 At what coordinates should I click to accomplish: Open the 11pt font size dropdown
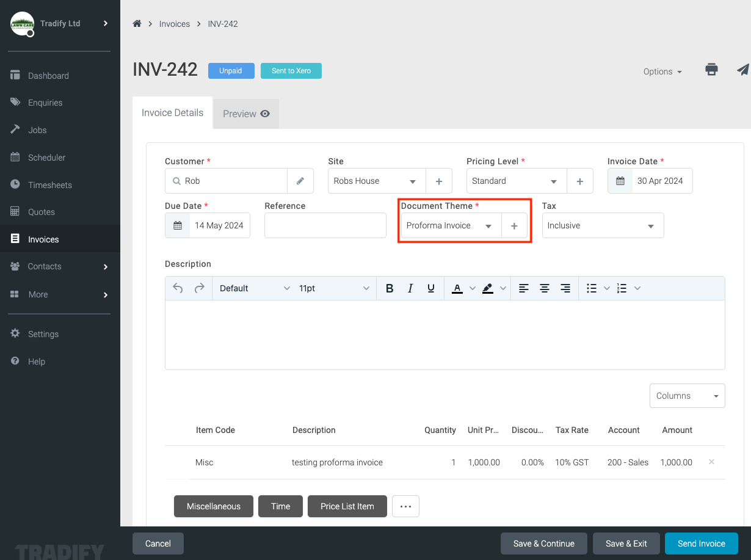334,288
